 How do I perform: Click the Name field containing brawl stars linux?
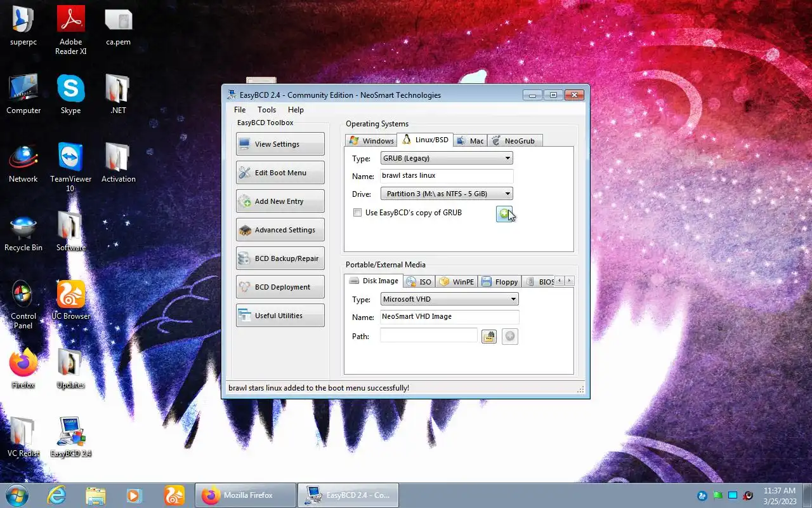447,175
